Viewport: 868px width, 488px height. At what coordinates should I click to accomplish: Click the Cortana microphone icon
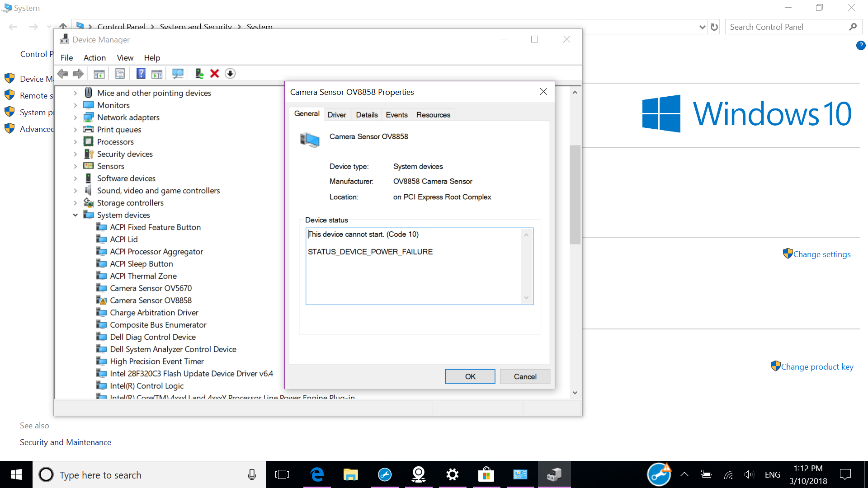point(252,474)
